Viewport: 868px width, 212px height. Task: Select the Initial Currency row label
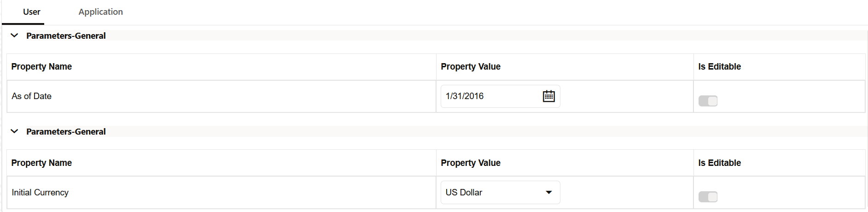point(40,192)
